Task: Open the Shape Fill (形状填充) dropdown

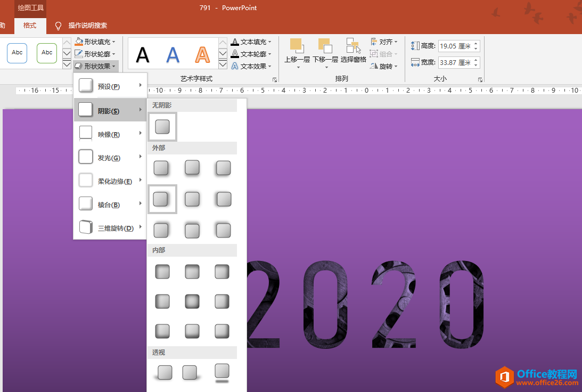Action: (95, 42)
